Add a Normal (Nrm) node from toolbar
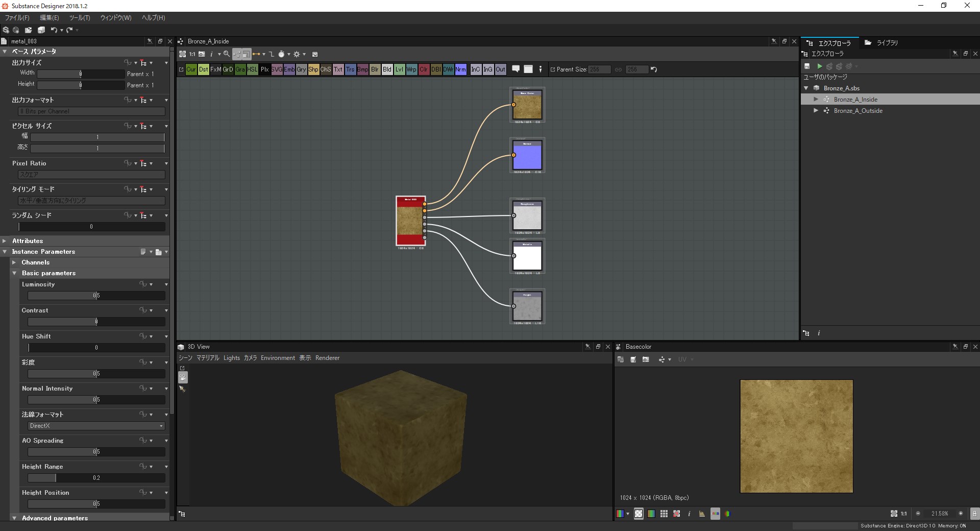The width and height of the screenshot is (980, 531). coord(460,69)
